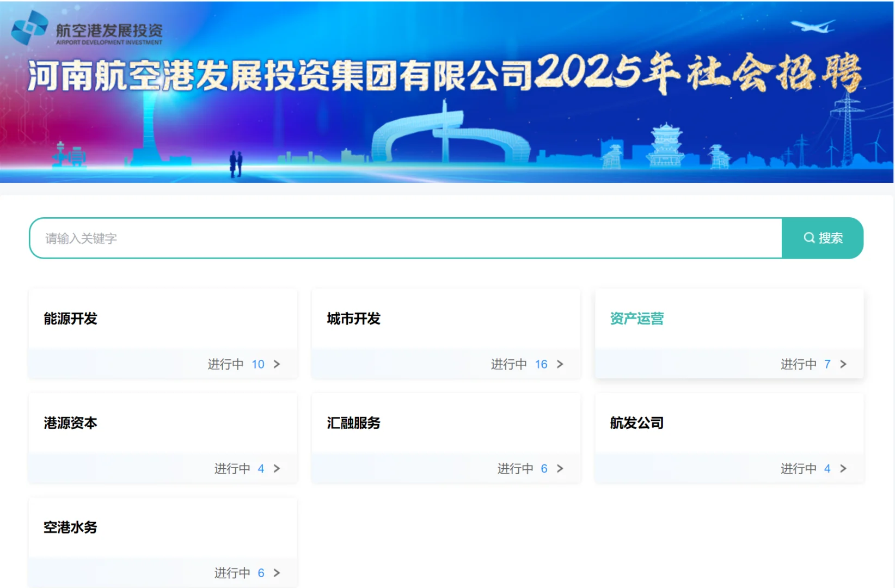The image size is (895, 588).
Task: Expand 航发公司 via its chevron arrow
Action: (843, 469)
